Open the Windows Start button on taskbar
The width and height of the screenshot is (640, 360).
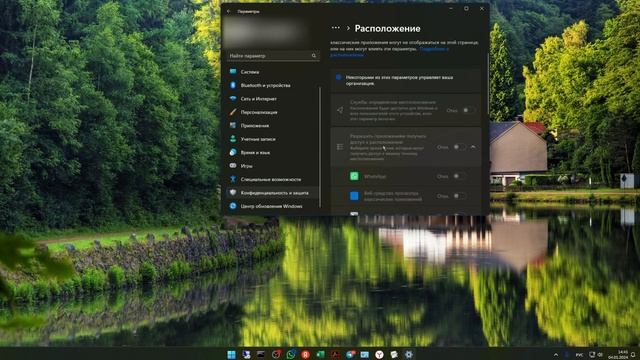pyautogui.click(x=231, y=354)
